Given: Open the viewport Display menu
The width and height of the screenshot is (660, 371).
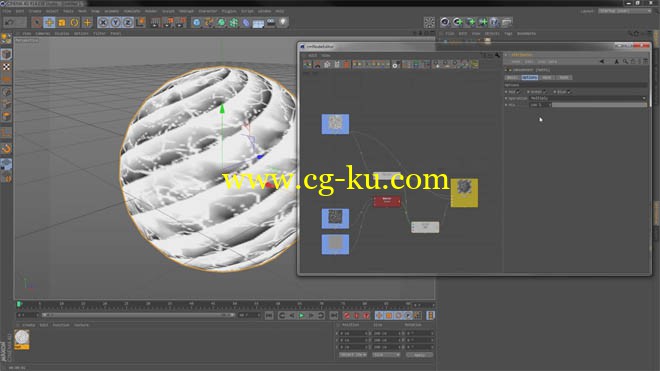Looking at the screenshot, I should pos(62,33).
